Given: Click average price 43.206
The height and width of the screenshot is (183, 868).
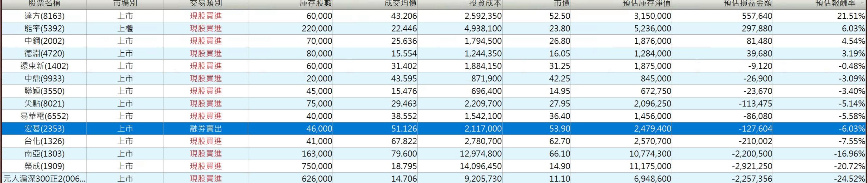Looking at the screenshot, I should pyautogui.click(x=404, y=16).
